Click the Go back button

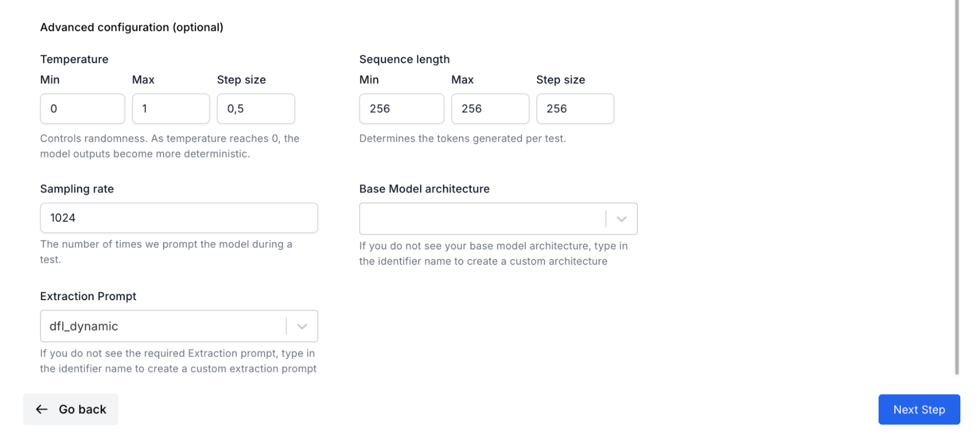coord(71,410)
